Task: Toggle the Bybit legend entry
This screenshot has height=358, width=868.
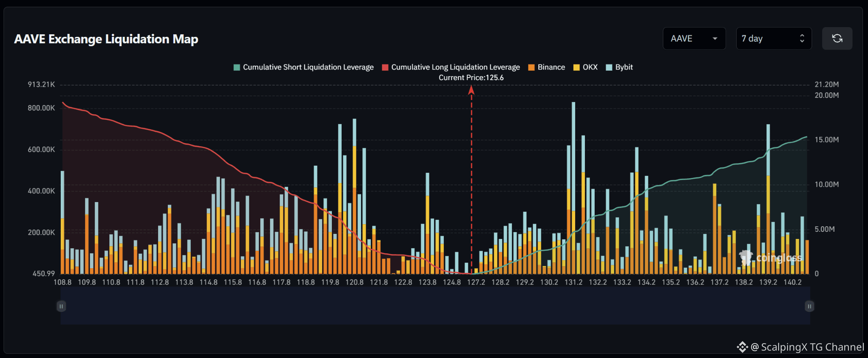Action: click(x=619, y=67)
